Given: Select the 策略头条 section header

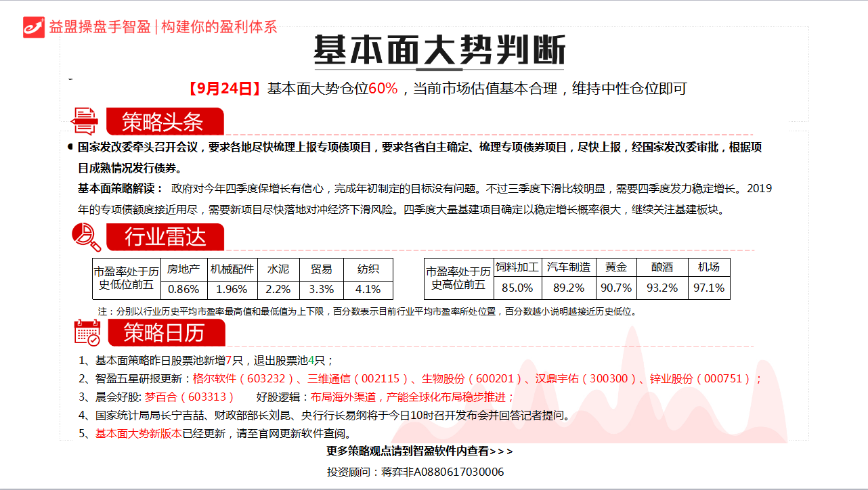Looking at the screenshot, I should coord(163,122).
